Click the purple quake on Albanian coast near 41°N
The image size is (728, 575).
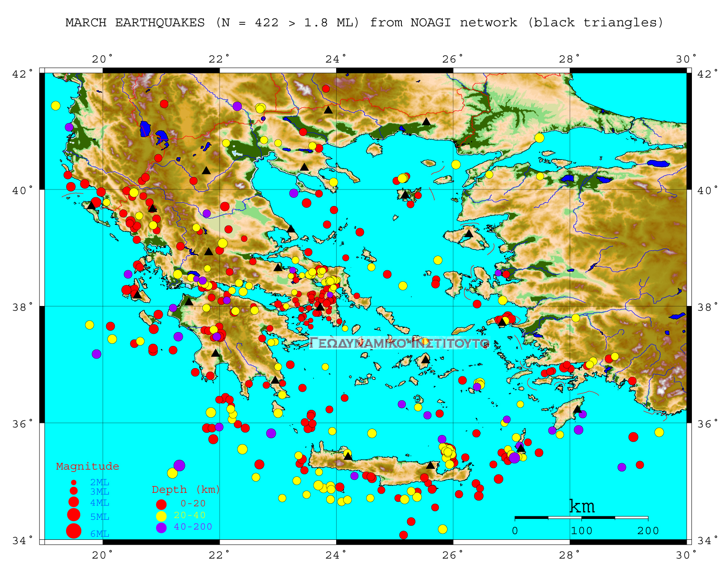[69, 127]
